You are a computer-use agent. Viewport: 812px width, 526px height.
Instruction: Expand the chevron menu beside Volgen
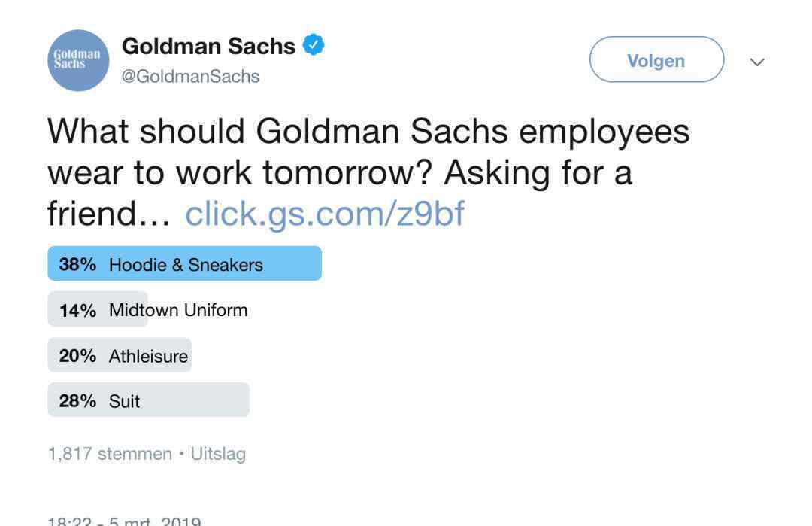point(757,62)
